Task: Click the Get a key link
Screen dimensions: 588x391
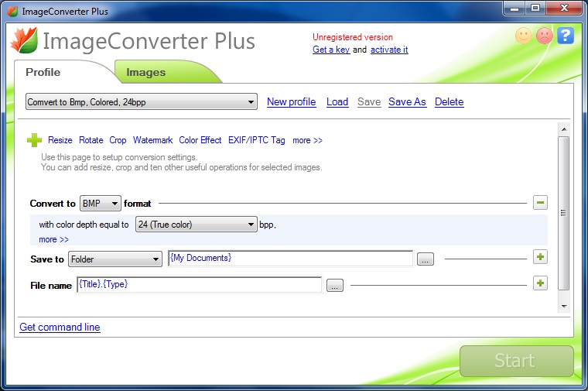Action: [331, 50]
